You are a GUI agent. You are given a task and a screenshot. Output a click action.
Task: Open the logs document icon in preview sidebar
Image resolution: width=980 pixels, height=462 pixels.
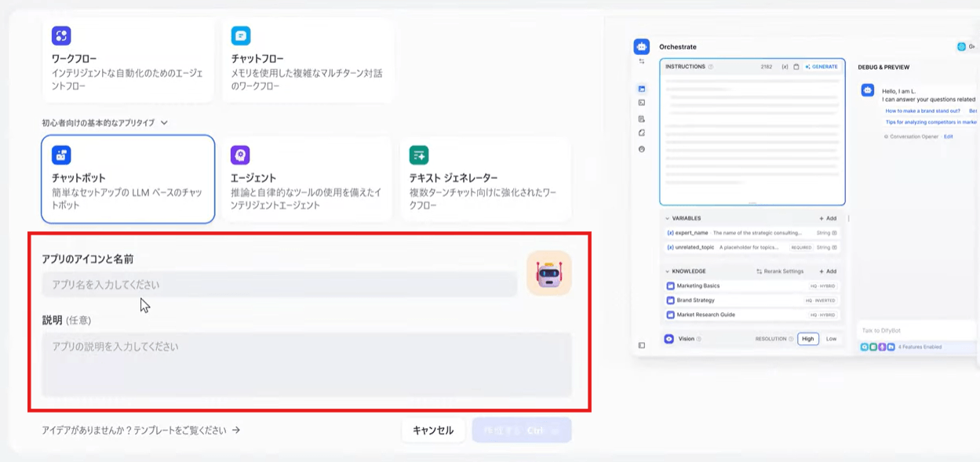point(641,118)
